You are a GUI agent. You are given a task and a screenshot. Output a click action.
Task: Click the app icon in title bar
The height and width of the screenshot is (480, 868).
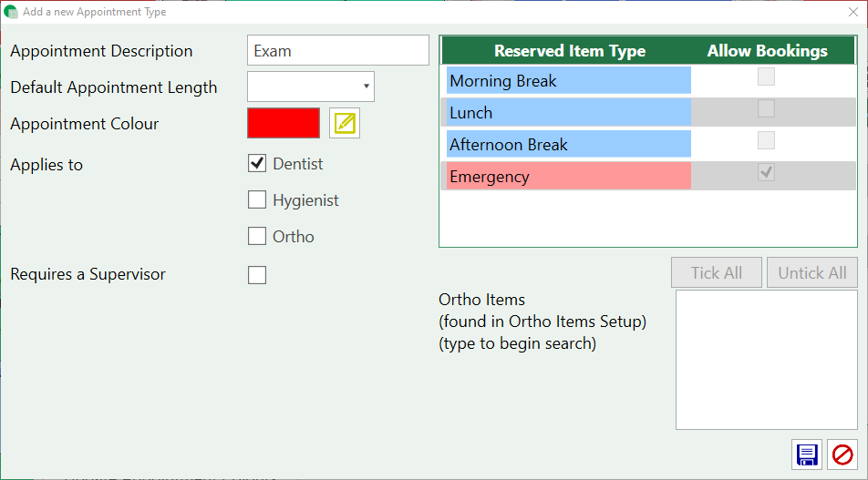(12, 12)
